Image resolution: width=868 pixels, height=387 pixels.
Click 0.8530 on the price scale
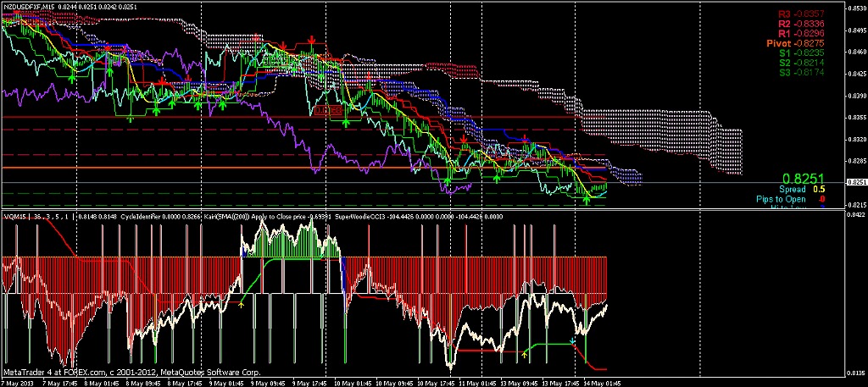point(856,8)
